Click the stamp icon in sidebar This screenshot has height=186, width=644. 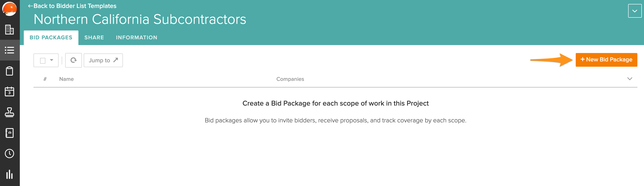tap(9, 112)
